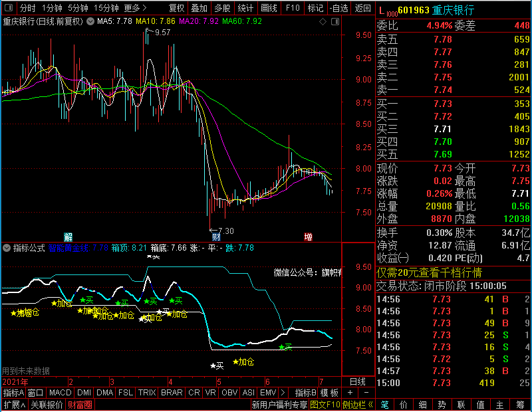Zoom out chart with minus button
This screenshot has height=412, width=532.
click(x=366, y=393)
